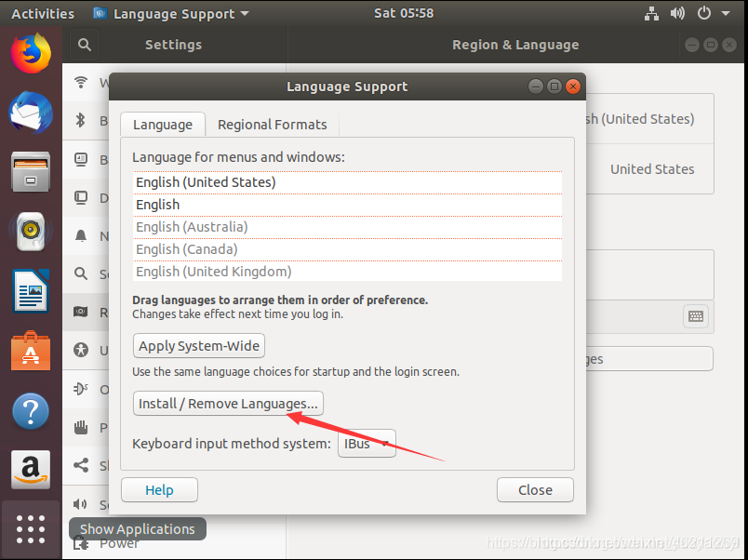The image size is (748, 560).
Task: Open Thunderbird mail in the dock
Action: [31, 113]
